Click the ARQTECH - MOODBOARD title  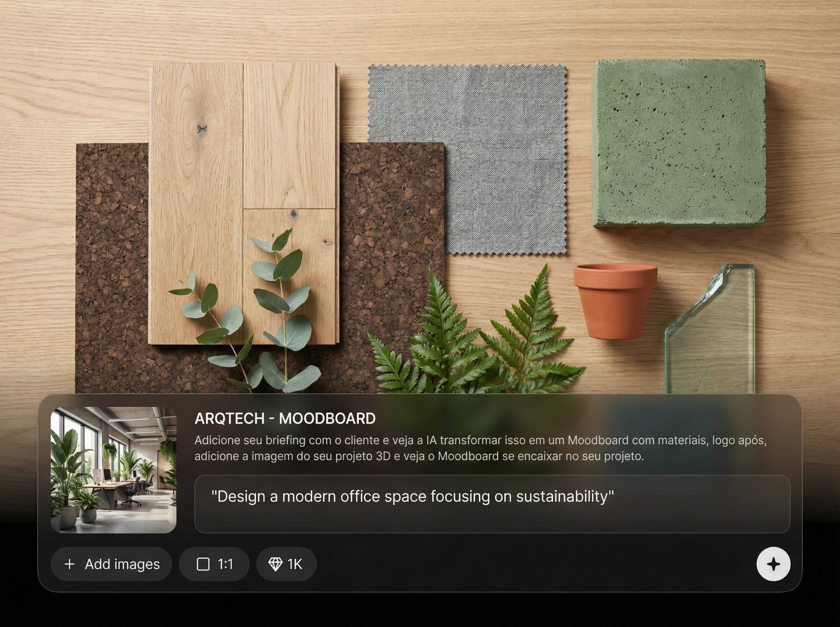click(x=285, y=418)
